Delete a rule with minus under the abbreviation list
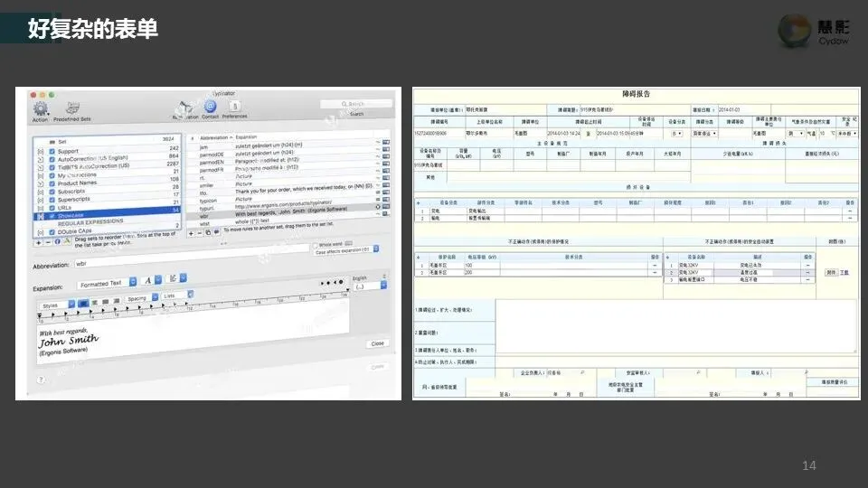868x488 pixels. 200,233
